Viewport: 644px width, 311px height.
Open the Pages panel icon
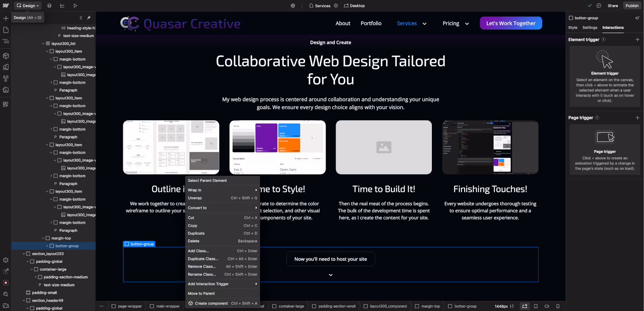(x=6, y=30)
